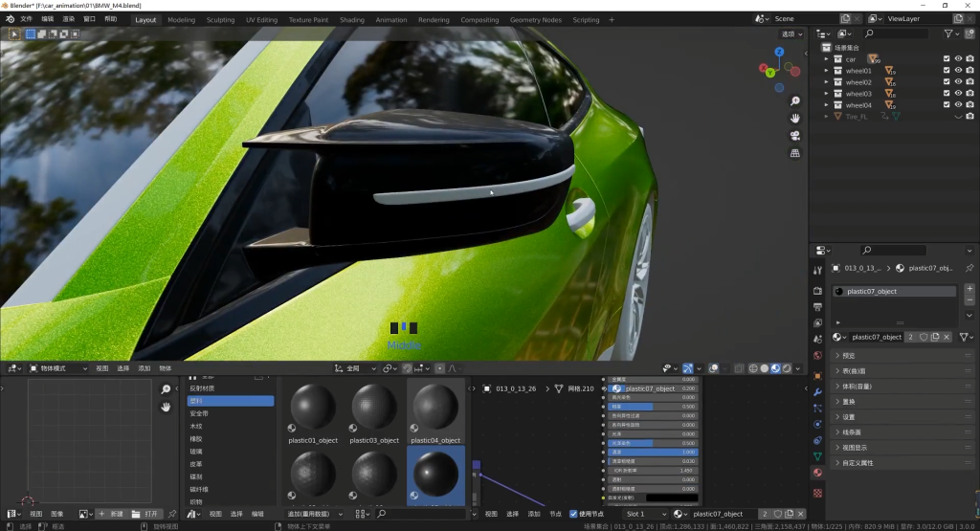Switch perspective/orthographic grid icon in viewport

tap(795, 153)
